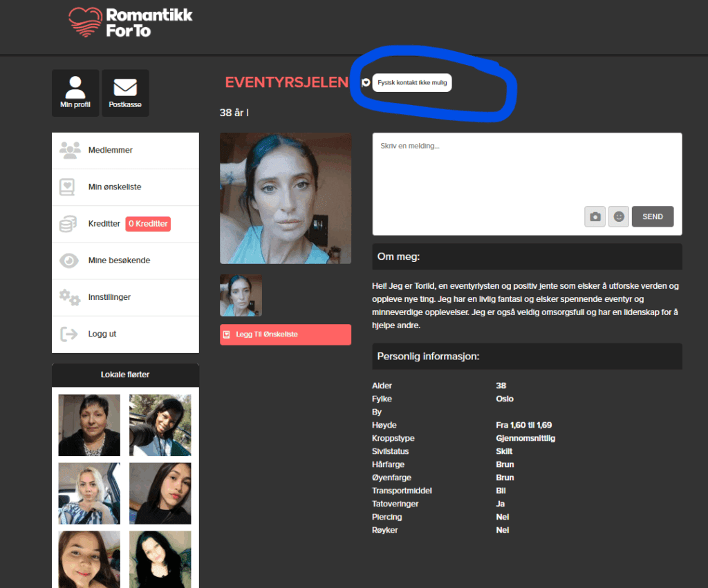Click the Logg ut arrow icon
The image size is (708, 588).
pos(68,334)
